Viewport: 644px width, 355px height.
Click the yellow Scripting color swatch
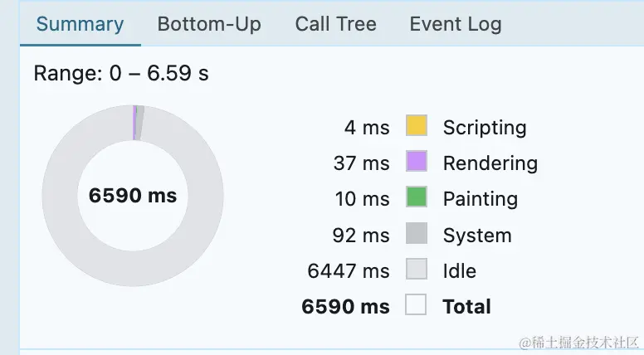[416, 126]
